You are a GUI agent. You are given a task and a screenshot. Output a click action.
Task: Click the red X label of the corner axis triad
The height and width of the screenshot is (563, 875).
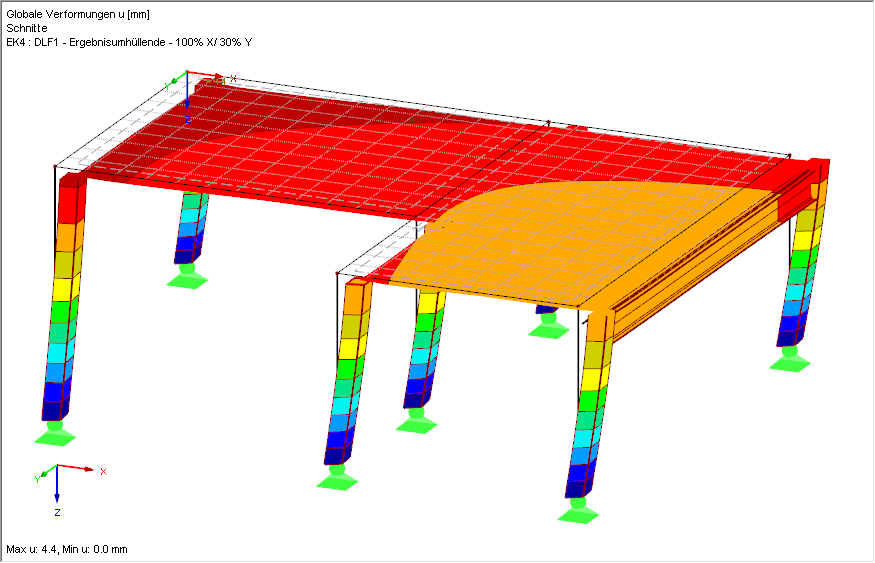[x=103, y=471]
